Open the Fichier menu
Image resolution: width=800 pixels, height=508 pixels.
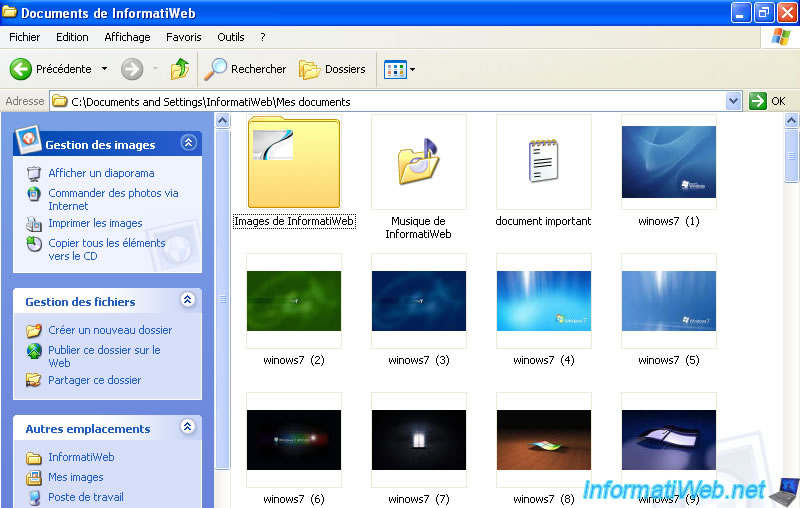24,37
